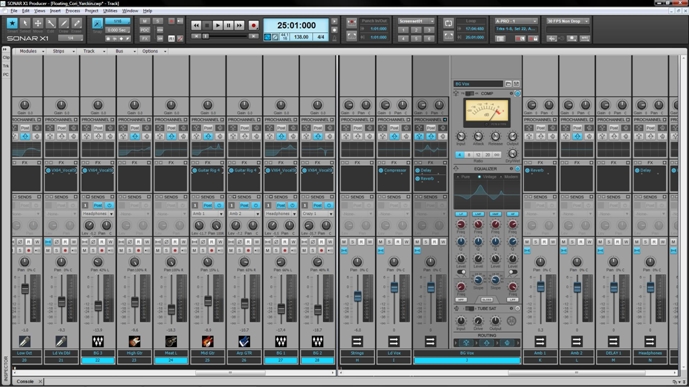This screenshot has width=689, height=387.
Task: Select the Vintage EQ mode
Action: pos(488,177)
